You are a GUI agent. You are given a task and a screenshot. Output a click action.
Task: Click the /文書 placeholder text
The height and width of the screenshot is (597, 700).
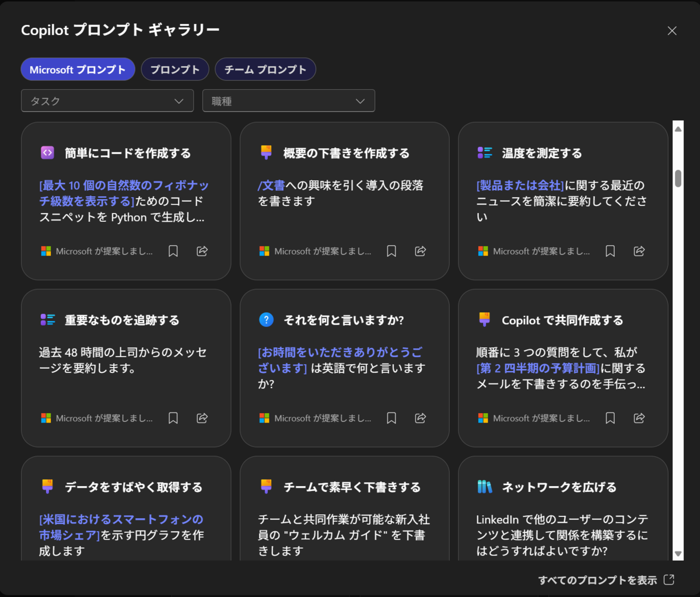271,186
